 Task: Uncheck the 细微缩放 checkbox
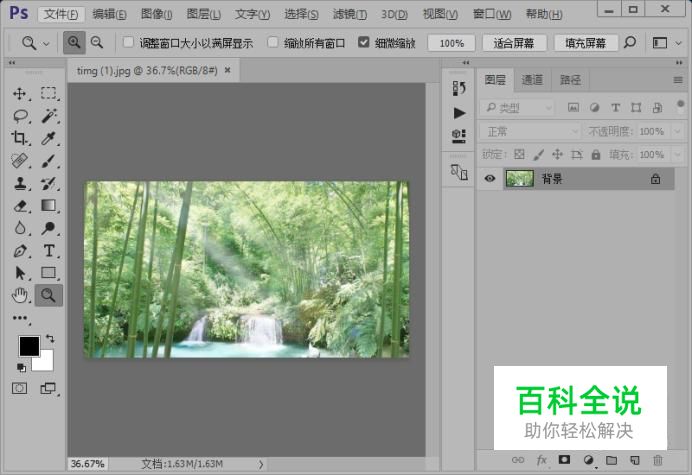364,43
